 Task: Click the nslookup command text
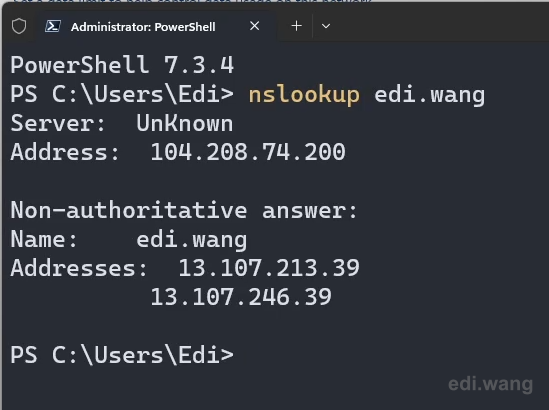click(304, 95)
